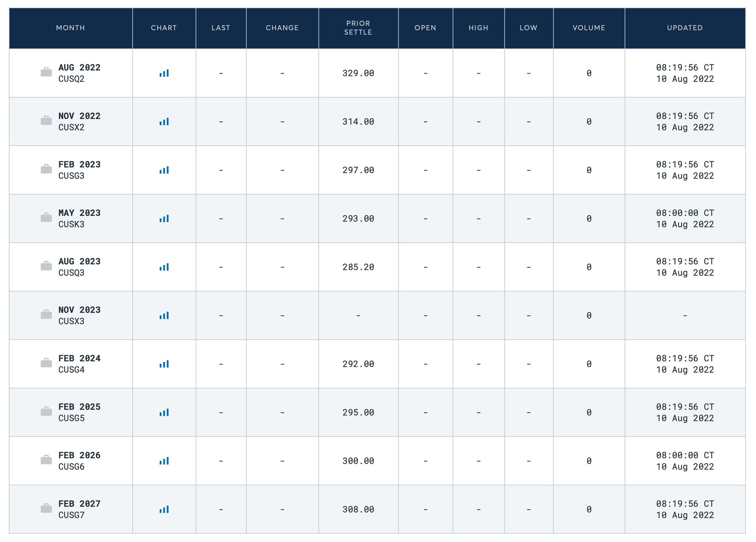Click the 329.00 prior settle value
The height and width of the screenshot is (542, 756).
358,73
